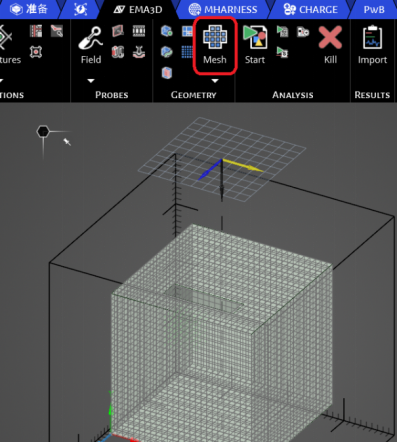Open the PwB ribbon tab

(x=374, y=9)
